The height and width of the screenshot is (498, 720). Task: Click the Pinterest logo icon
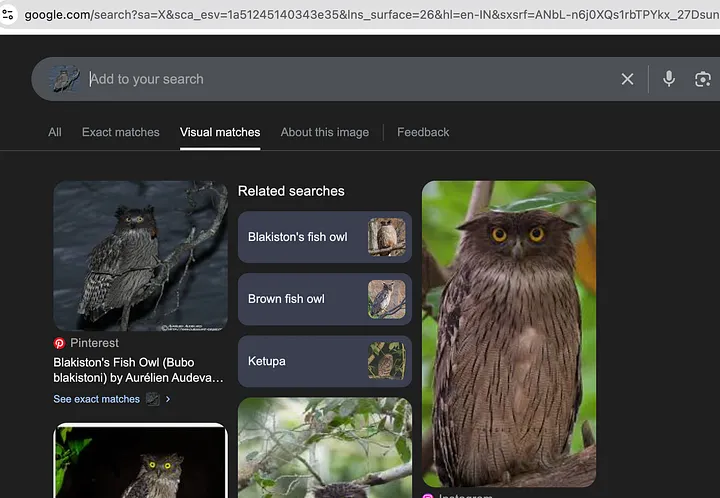click(59, 343)
